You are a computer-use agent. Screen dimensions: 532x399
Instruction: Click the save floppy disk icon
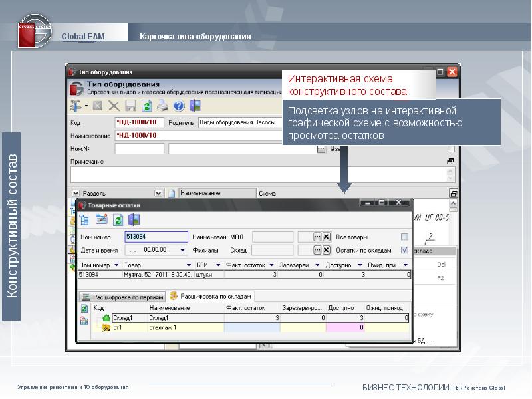point(131,106)
